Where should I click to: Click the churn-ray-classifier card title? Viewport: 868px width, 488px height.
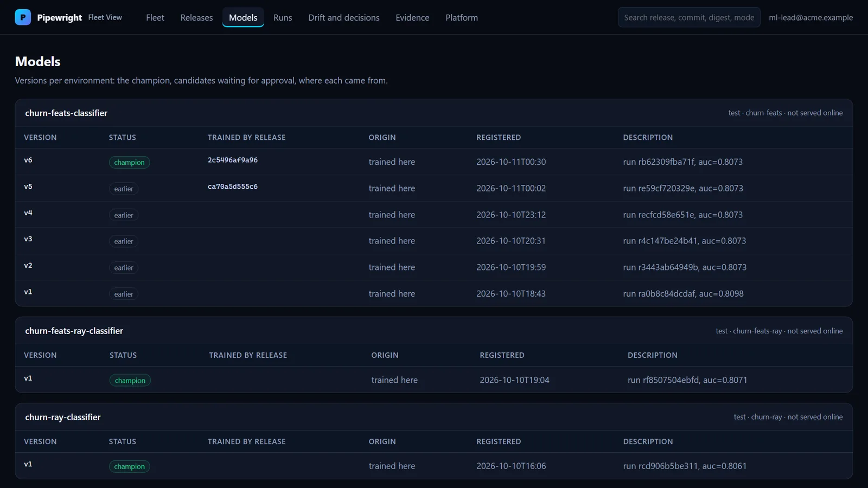(x=63, y=417)
